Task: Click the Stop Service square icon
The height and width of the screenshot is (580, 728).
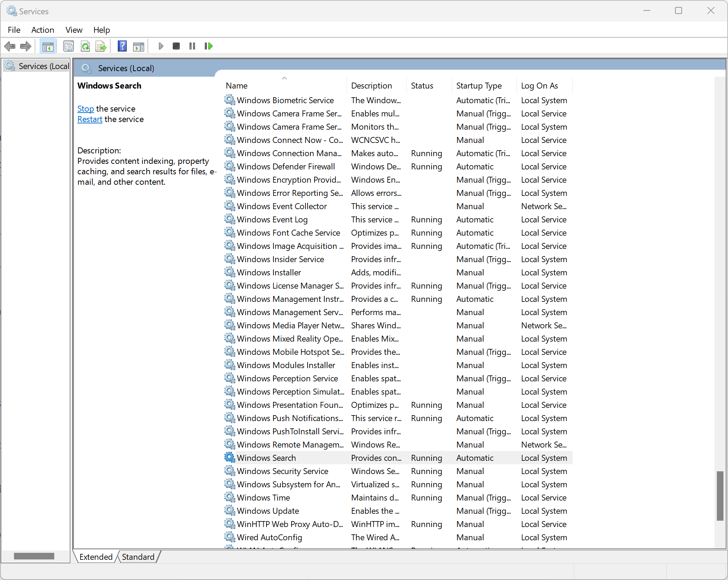Action: [x=176, y=46]
